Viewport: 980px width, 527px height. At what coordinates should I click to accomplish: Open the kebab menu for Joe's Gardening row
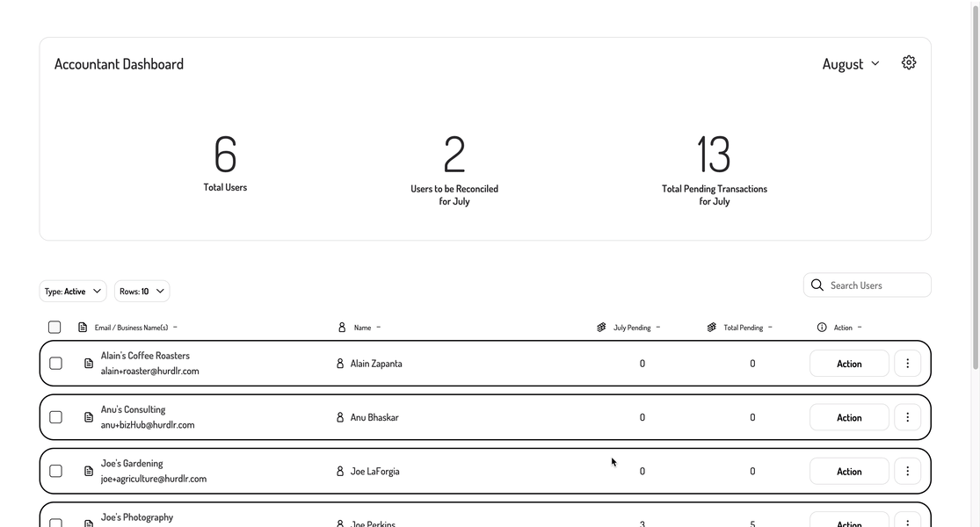[908, 471]
